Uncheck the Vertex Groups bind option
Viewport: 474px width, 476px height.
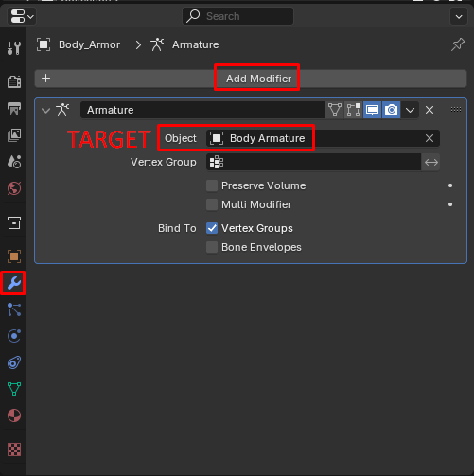pos(212,228)
